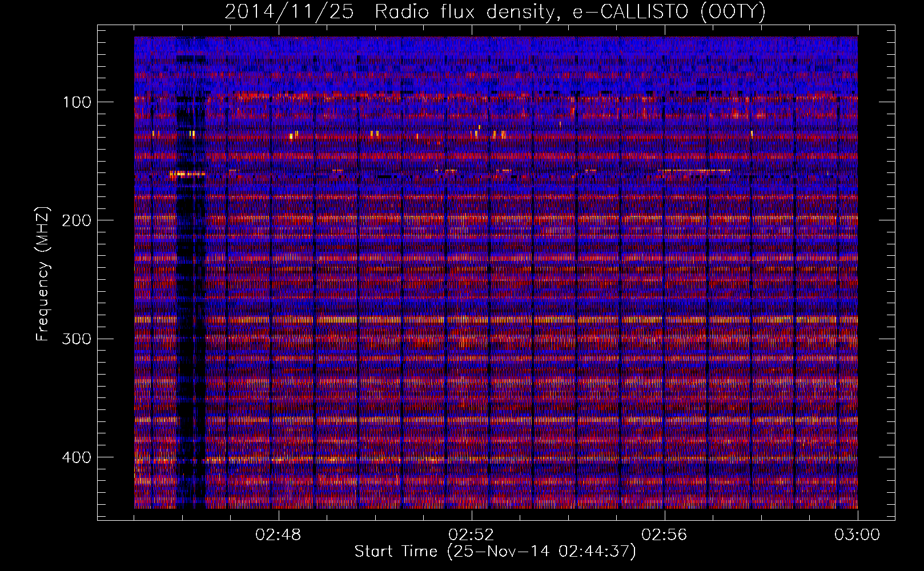This screenshot has width=924, height=571.
Task: Click the plot title 'Radio flux density, e-CALLISTO (OOTY)'
Action: pos(570,12)
